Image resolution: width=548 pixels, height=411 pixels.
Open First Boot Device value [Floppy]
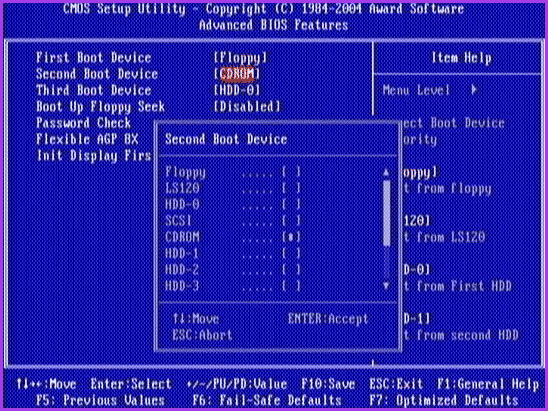[x=240, y=58]
